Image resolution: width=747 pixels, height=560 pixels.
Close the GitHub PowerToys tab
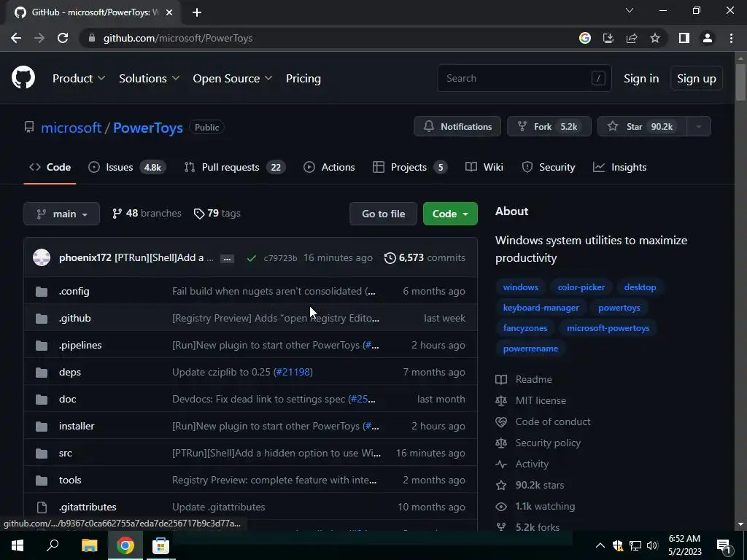click(169, 12)
